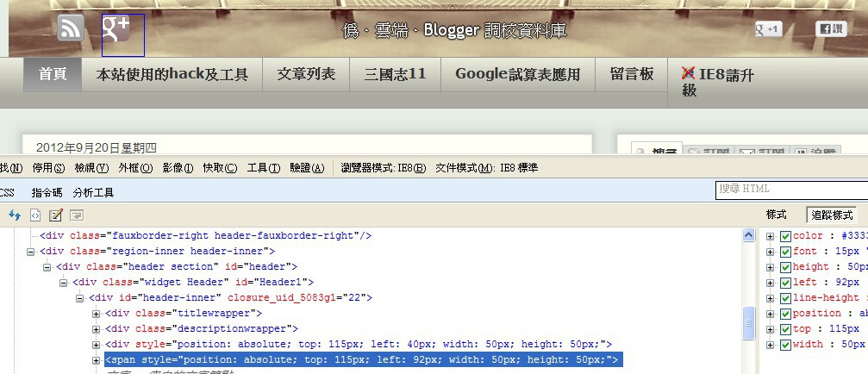Screen dimensions: 868x374
Task: Select the fauxborder-right header-fauxborder-right div row
Action: coord(205,235)
